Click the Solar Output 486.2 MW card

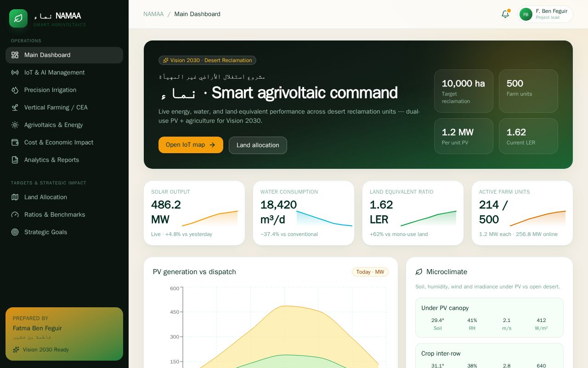[194, 213]
